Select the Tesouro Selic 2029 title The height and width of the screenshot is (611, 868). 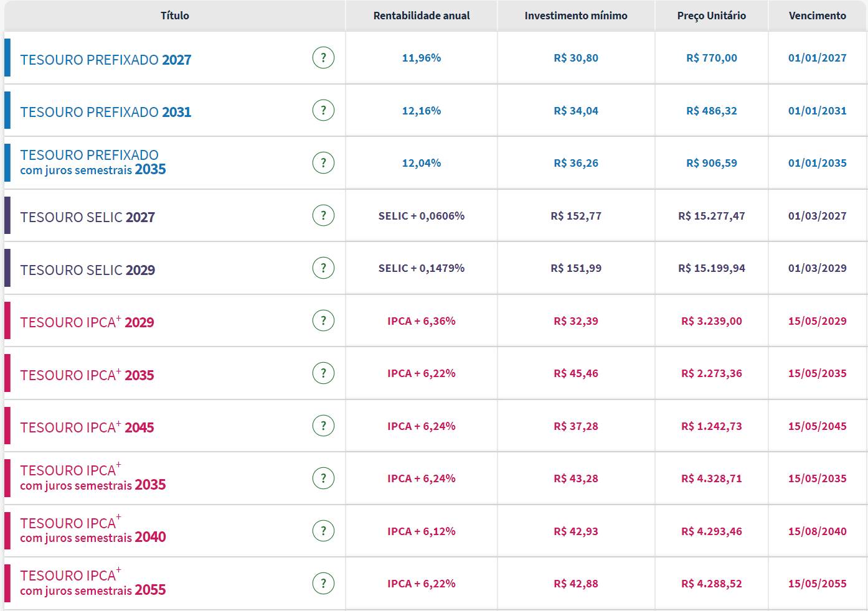click(87, 270)
